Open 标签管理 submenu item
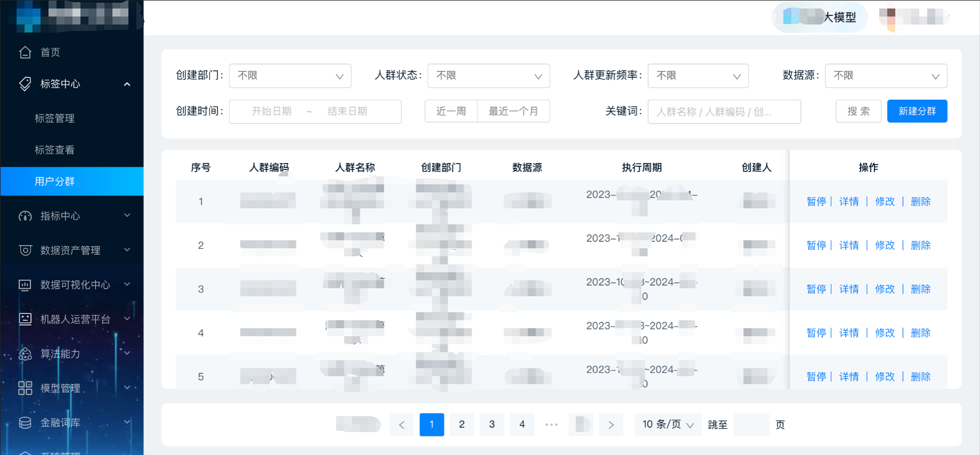Viewport: 980px width, 455px height. click(x=54, y=118)
